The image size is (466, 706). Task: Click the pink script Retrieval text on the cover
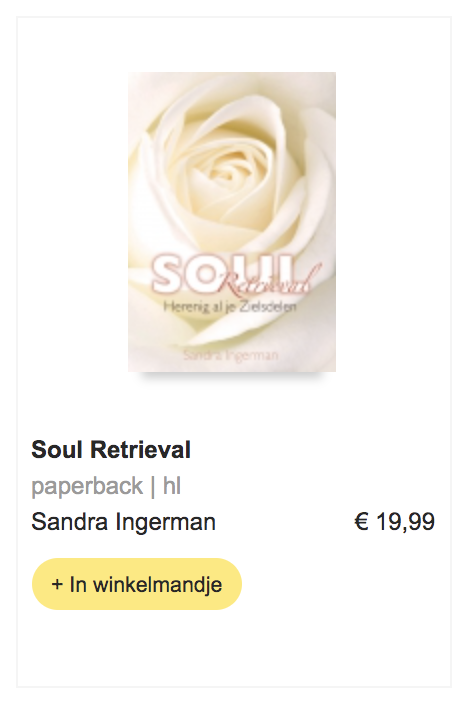point(270,280)
